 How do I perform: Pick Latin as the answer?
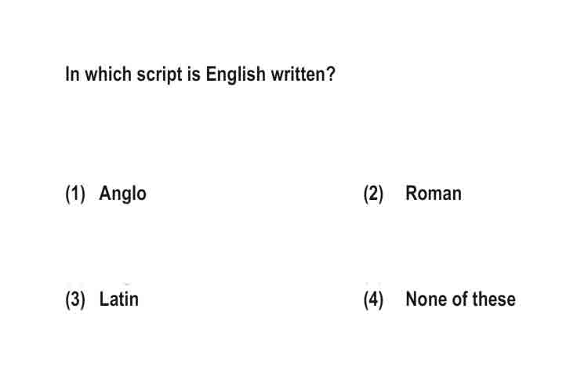pyautogui.click(x=119, y=299)
